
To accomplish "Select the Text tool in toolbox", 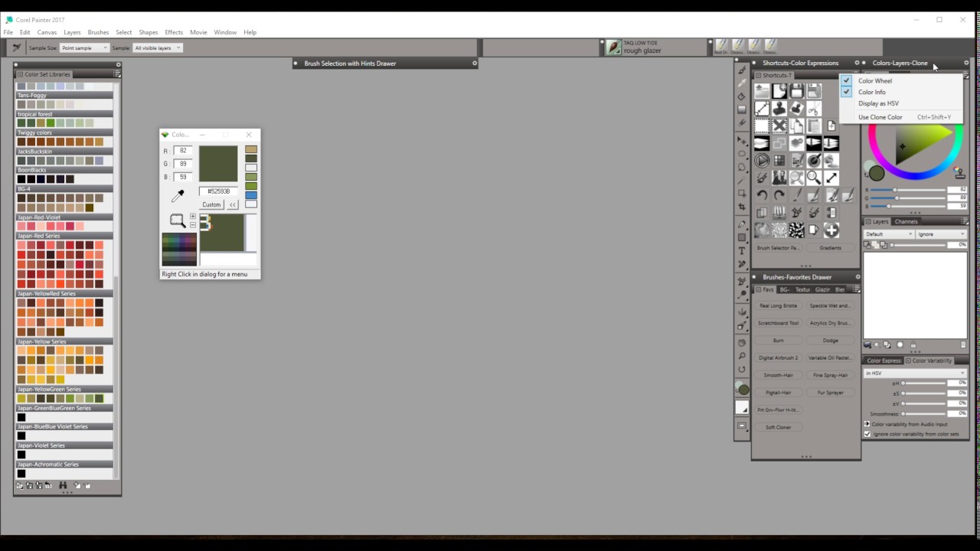I will tap(742, 250).
